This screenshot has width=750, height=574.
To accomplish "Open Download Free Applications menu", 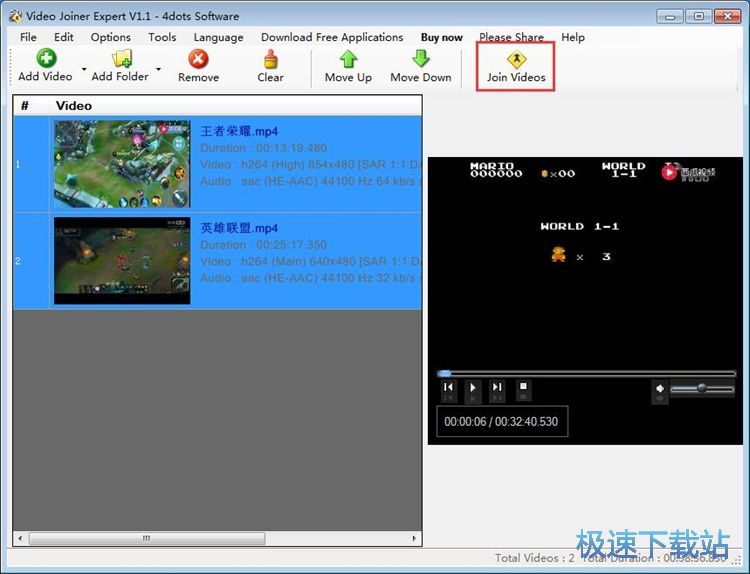I will [x=332, y=37].
